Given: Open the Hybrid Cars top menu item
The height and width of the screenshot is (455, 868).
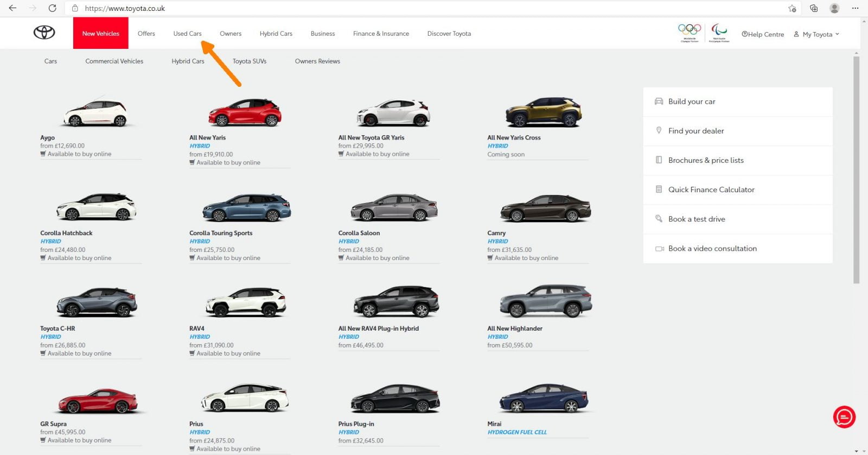Looking at the screenshot, I should click(x=276, y=33).
